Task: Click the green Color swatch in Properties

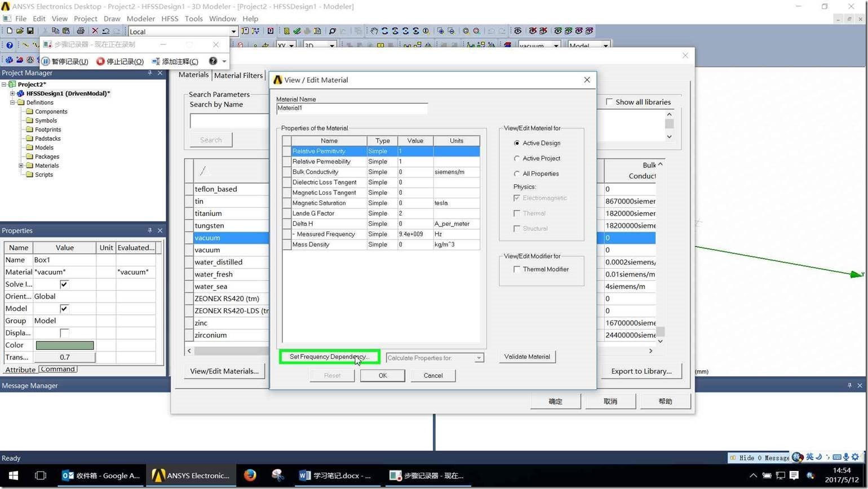Action: coord(65,345)
